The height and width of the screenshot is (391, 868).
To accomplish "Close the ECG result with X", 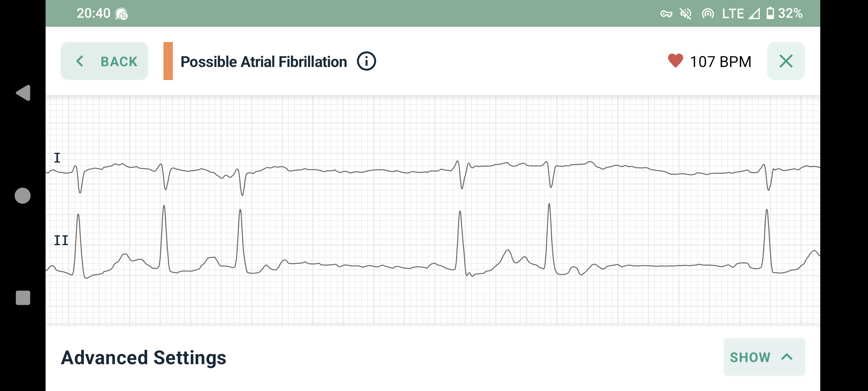I will pos(786,61).
